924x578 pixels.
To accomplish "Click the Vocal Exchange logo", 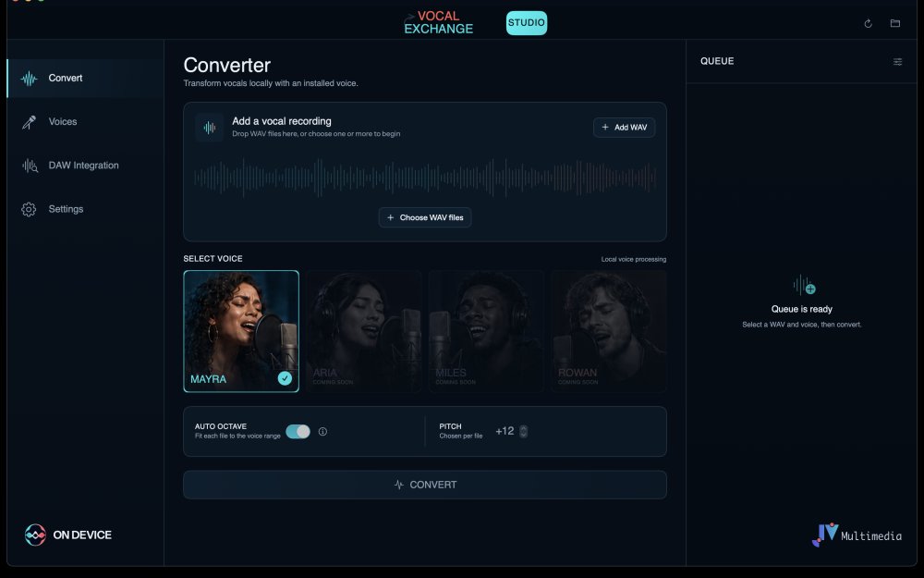I will tap(438, 22).
